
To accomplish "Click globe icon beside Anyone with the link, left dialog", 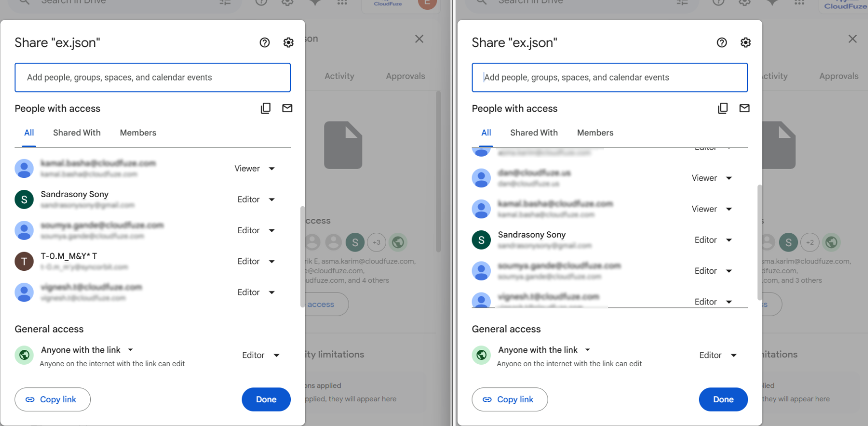I will coord(24,355).
